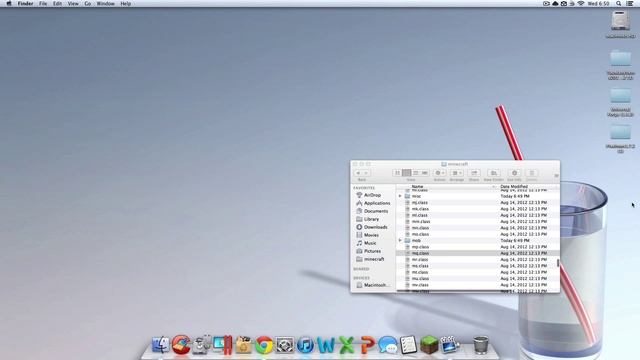Viewport: 640px width, 360px height.
Task: Open the Trash in the Dock
Action: 481,345
